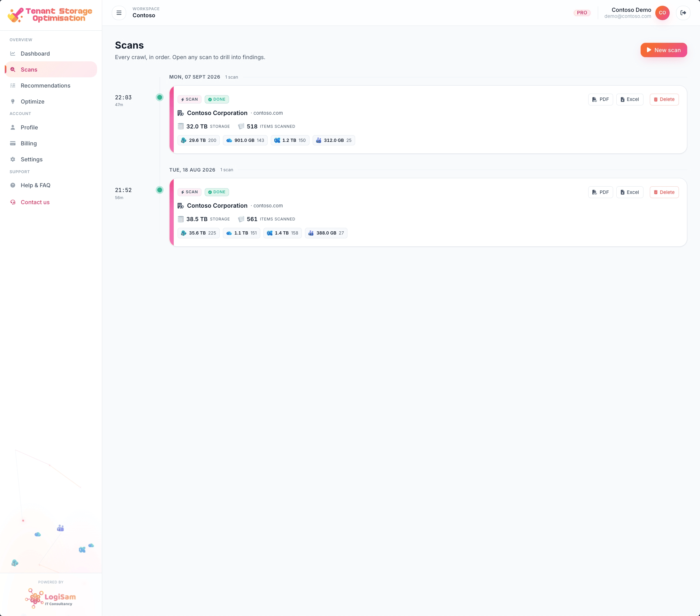Click the Help & FAQ question icon

[x=13, y=185]
